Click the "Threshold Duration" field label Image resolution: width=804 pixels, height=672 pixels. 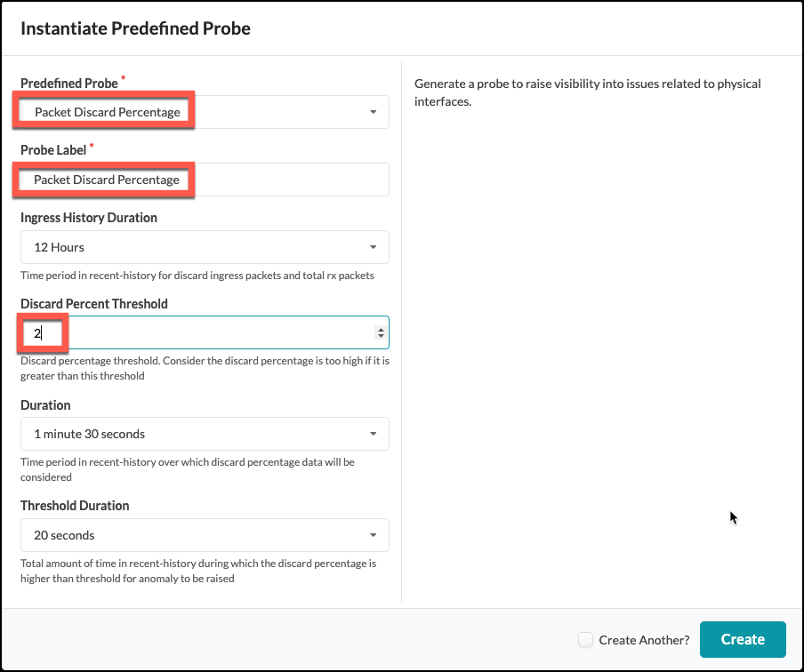[75, 506]
